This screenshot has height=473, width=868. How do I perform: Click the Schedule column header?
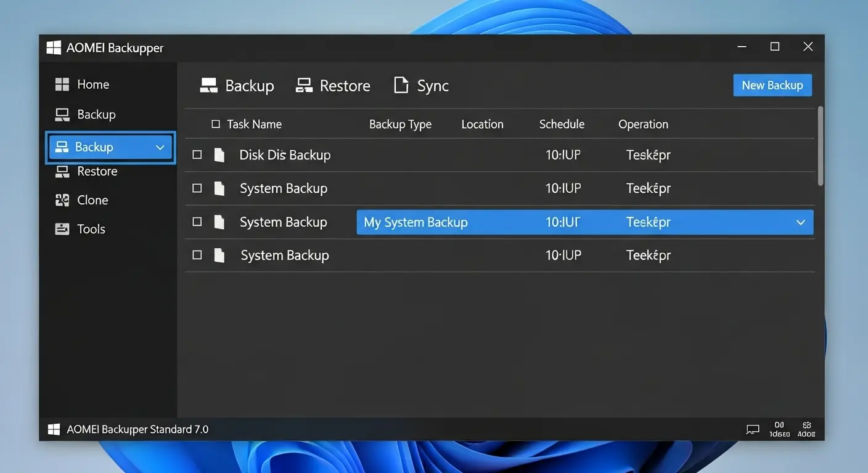562,124
